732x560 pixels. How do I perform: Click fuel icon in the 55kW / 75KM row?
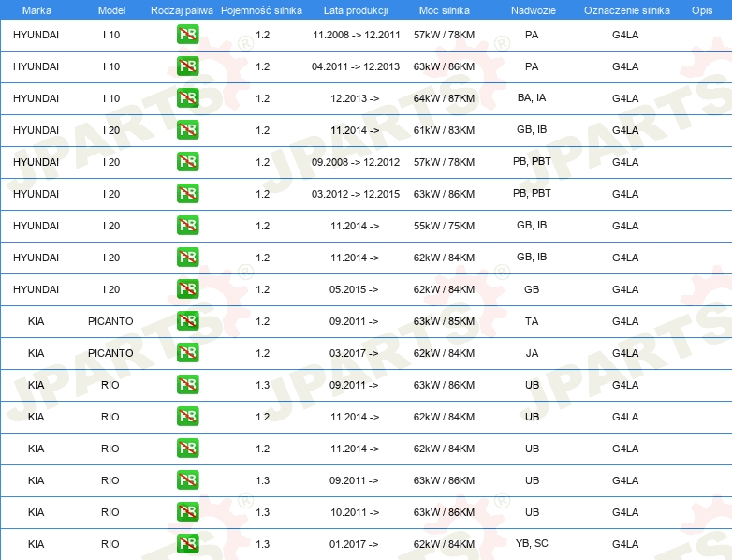click(187, 225)
